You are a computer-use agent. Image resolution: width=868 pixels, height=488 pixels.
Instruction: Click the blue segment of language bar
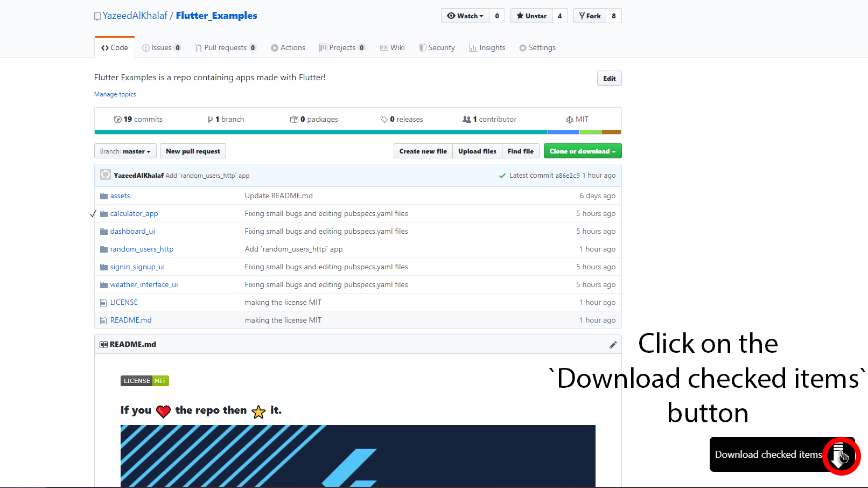tap(564, 132)
